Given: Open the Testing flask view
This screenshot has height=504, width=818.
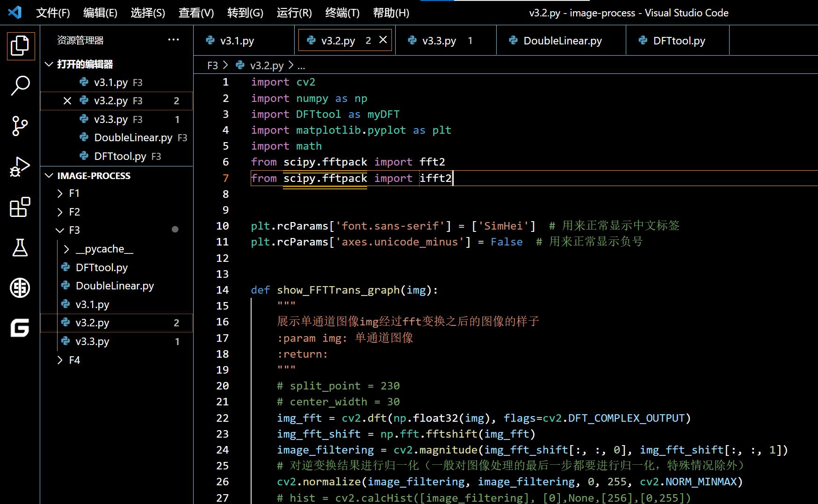Looking at the screenshot, I should tap(20, 248).
